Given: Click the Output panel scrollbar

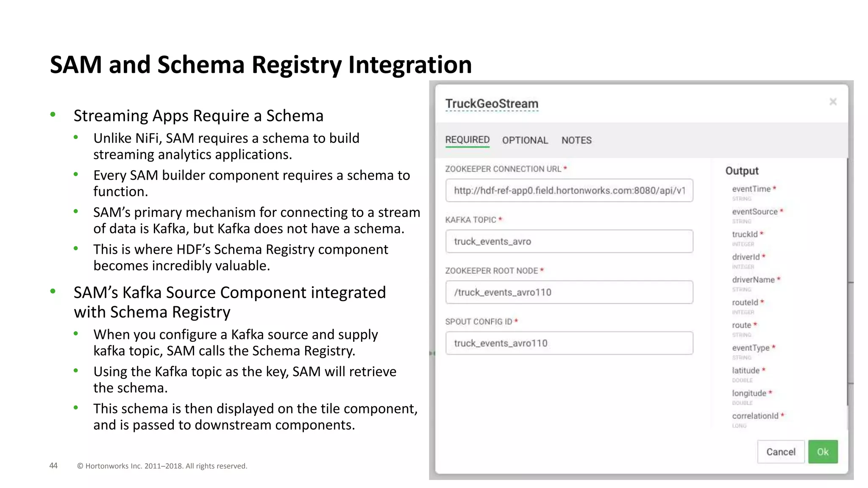Looking at the screenshot, I should pos(847,282).
